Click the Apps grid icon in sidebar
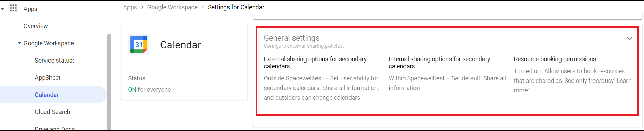Image resolution: width=644 pixels, height=131 pixels. 13,8
